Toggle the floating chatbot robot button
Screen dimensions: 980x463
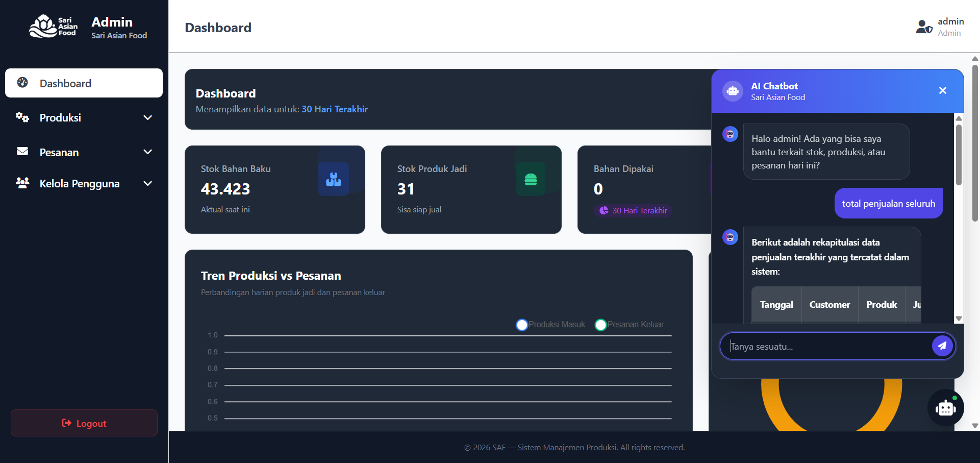[x=946, y=408]
